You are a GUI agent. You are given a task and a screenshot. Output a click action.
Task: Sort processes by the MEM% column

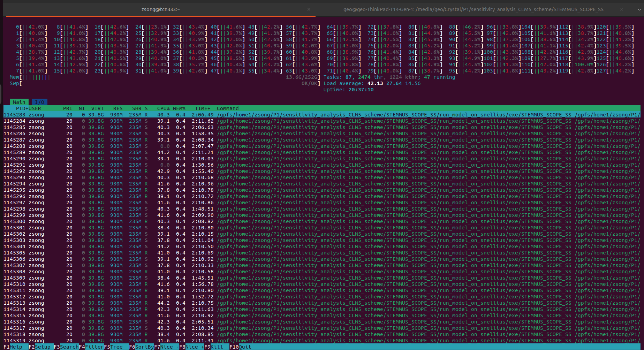[179, 108]
